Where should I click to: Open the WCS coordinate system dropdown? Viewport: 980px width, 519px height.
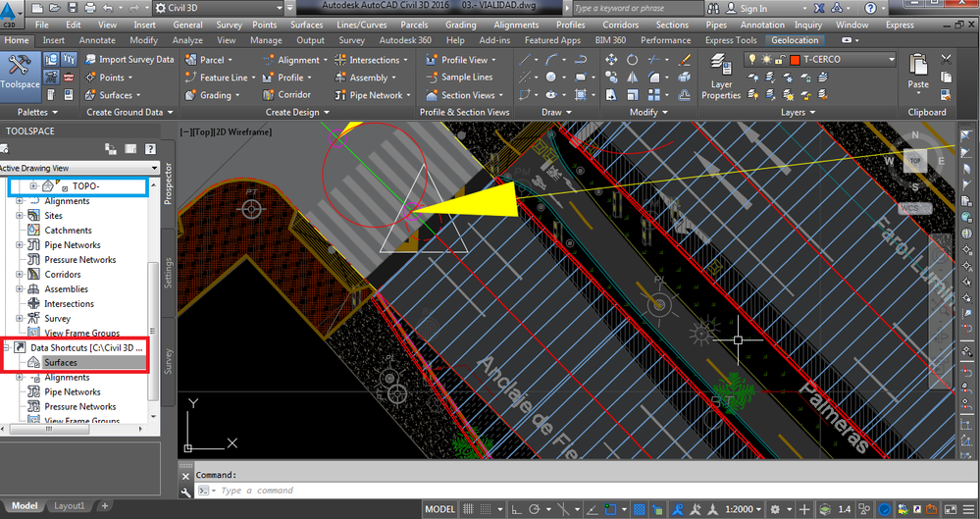point(915,208)
